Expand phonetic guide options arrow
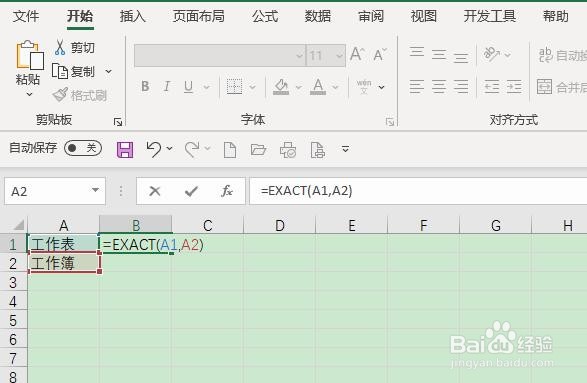Image resolution: width=587 pixels, height=383 pixels. point(381,87)
